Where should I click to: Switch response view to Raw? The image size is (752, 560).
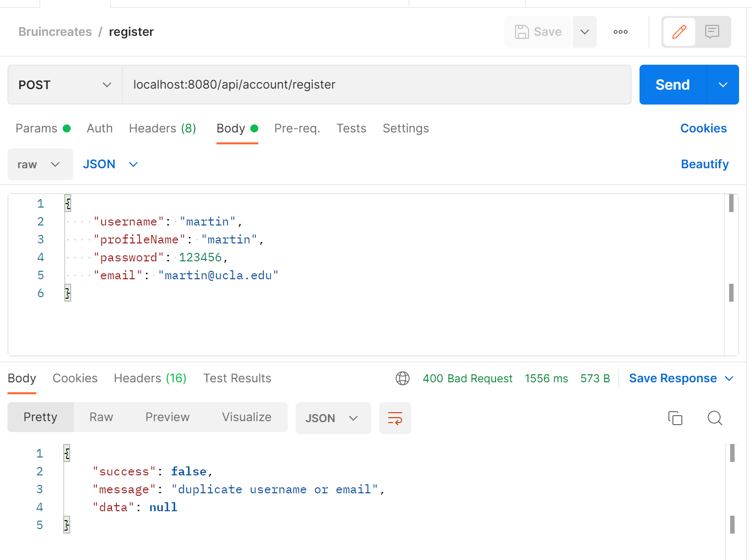click(x=101, y=417)
